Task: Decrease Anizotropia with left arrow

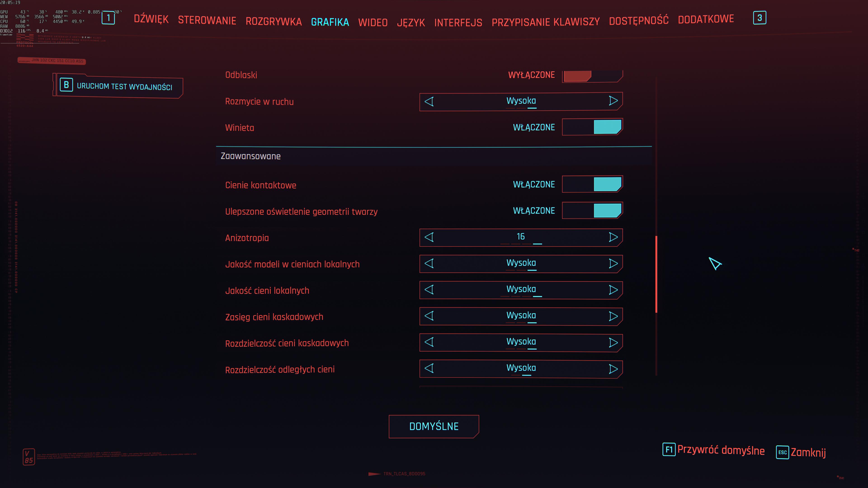Action: 429,237
